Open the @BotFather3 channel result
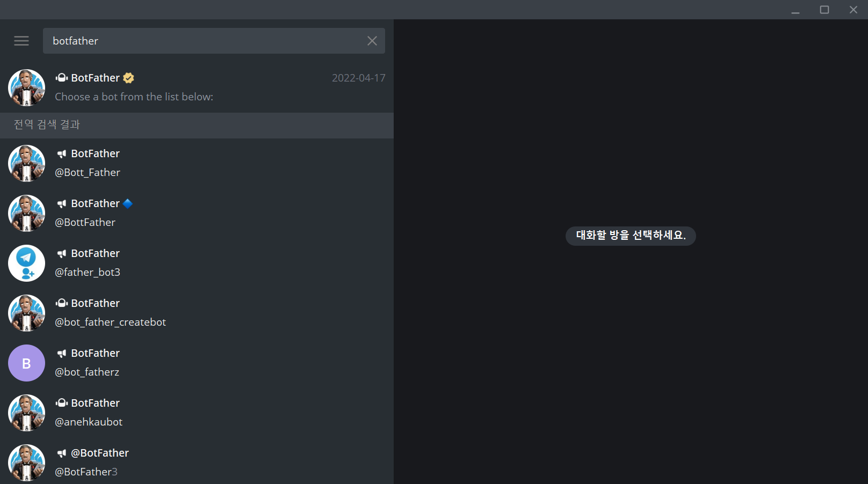868x484 pixels. [x=197, y=461]
